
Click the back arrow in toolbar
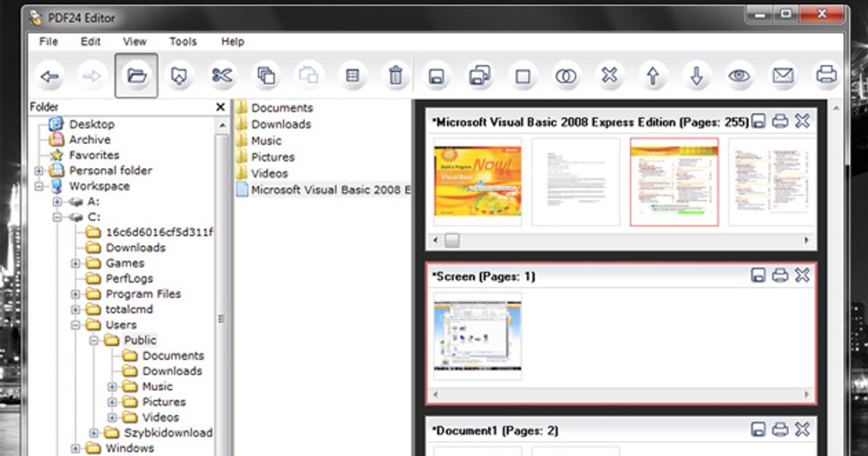click(50, 75)
